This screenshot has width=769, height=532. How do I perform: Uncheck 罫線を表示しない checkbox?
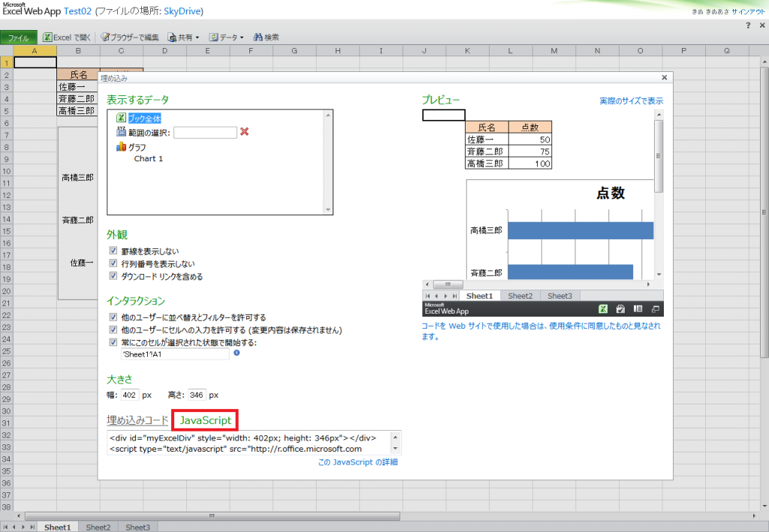coord(113,251)
